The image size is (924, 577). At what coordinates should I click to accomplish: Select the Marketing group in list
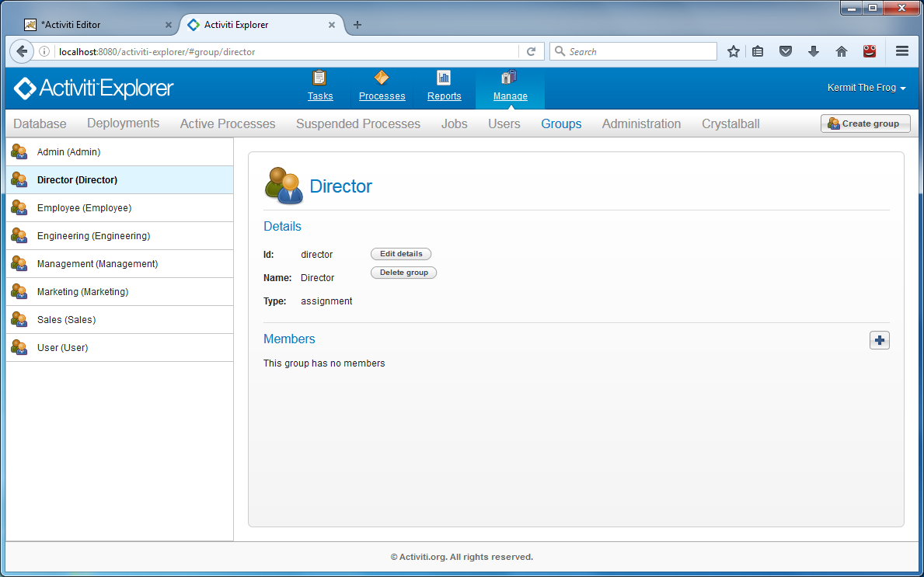82,292
